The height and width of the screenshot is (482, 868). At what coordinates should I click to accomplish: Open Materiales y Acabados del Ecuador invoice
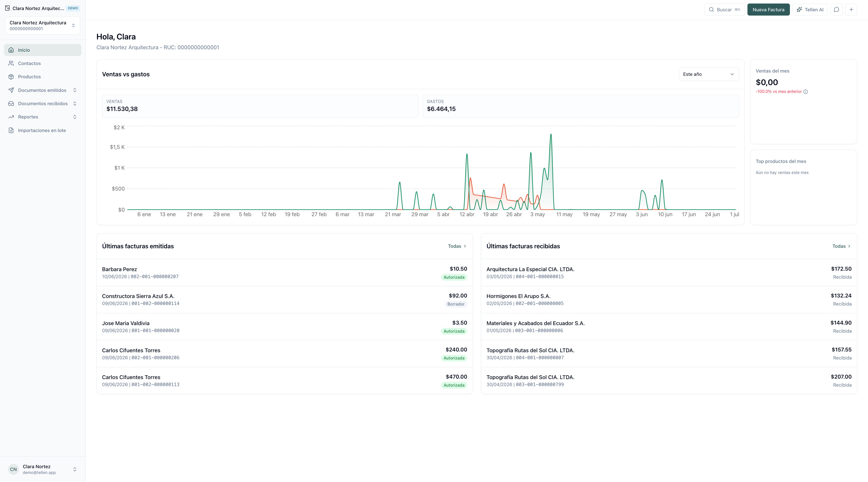pos(669,326)
